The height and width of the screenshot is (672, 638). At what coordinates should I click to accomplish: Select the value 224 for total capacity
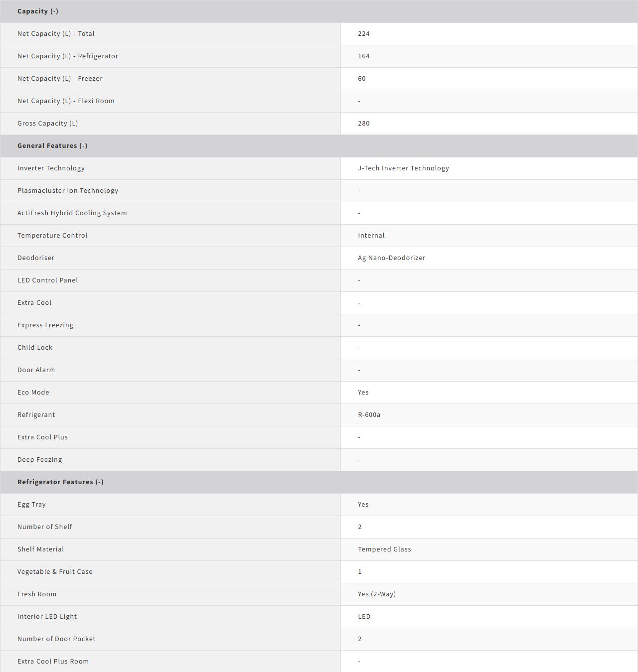click(364, 34)
